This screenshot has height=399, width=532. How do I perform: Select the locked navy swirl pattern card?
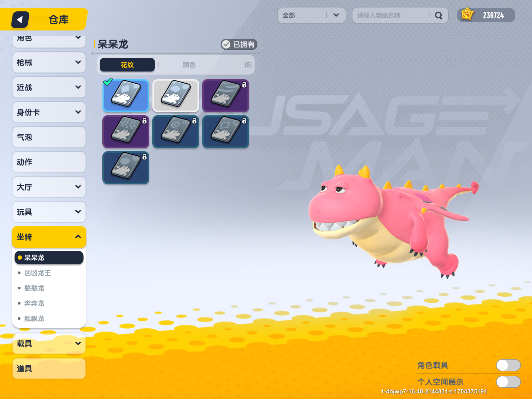tap(176, 132)
